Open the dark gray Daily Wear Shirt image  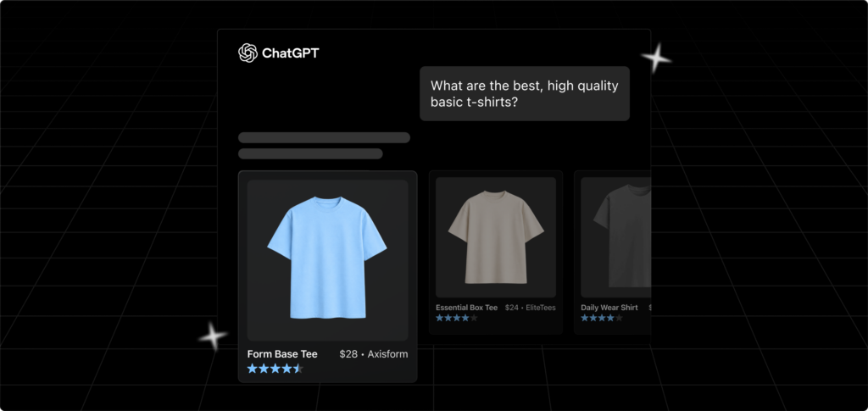pos(615,237)
